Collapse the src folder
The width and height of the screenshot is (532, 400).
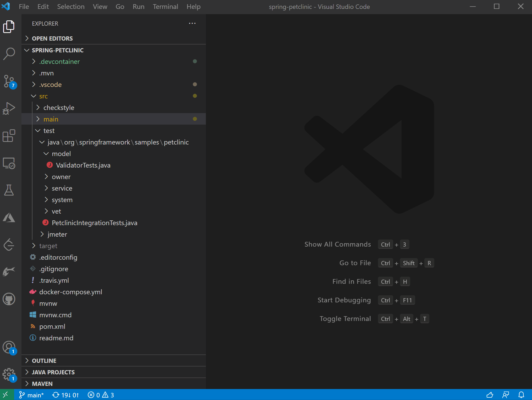coord(43,96)
